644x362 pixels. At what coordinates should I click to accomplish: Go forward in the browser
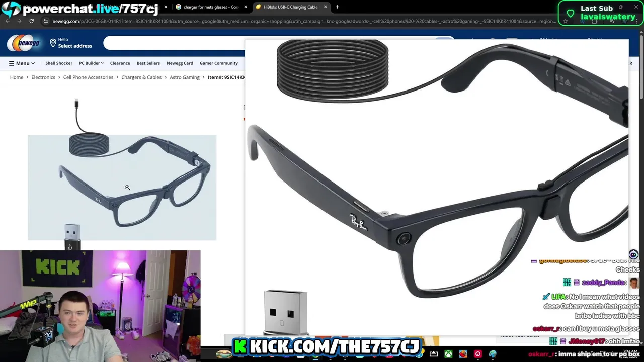tap(19, 21)
